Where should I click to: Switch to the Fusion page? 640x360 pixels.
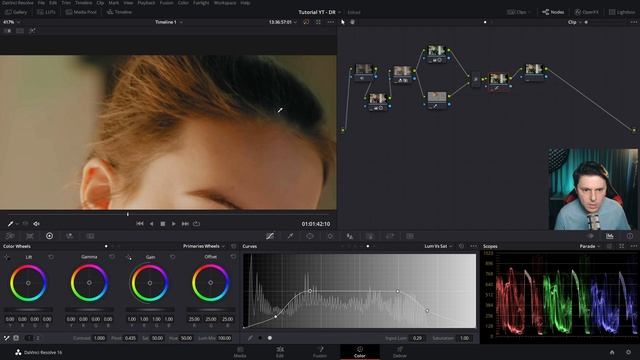(x=320, y=352)
